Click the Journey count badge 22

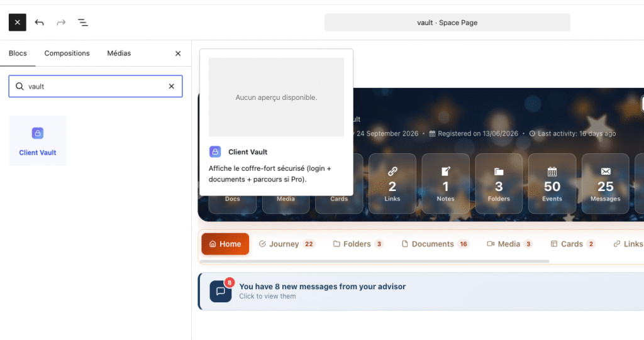[309, 244]
